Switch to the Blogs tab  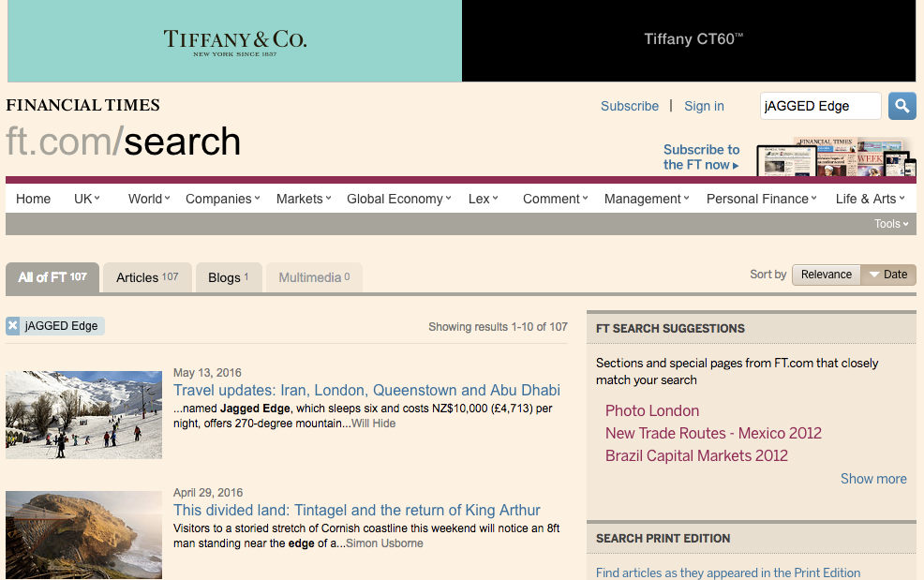click(x=229, y=277)
